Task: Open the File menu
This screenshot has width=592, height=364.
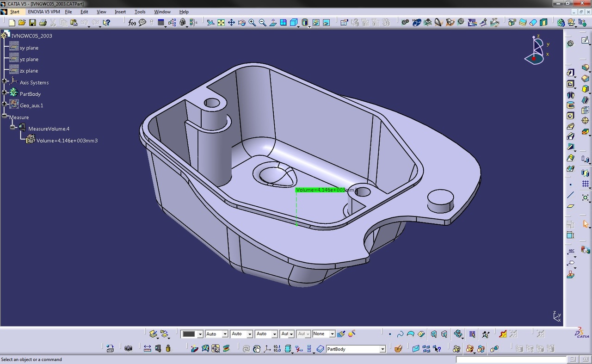Action: 68,12
